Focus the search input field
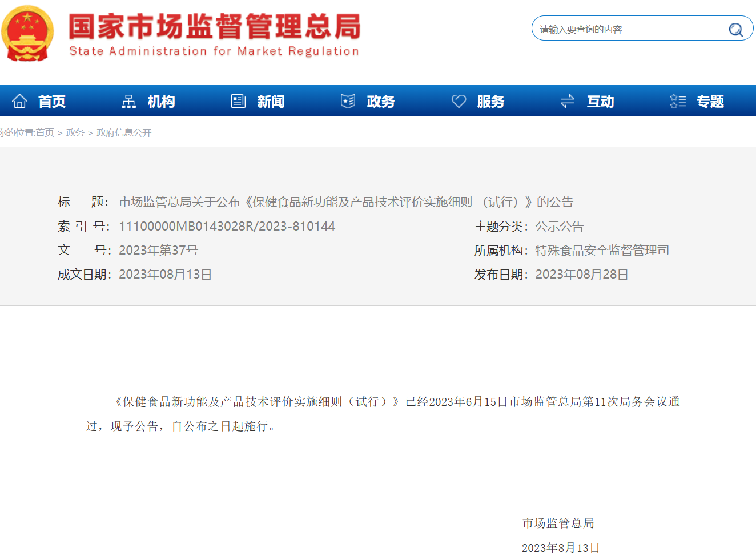 point(628,29)
